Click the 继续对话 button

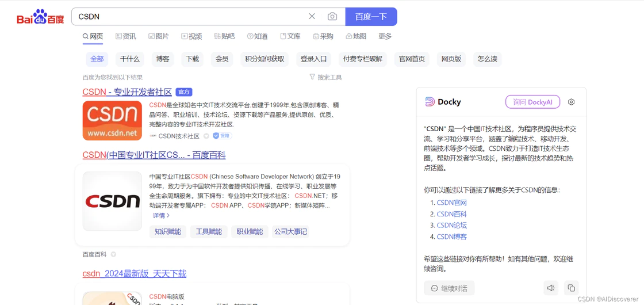pos(449,288)
